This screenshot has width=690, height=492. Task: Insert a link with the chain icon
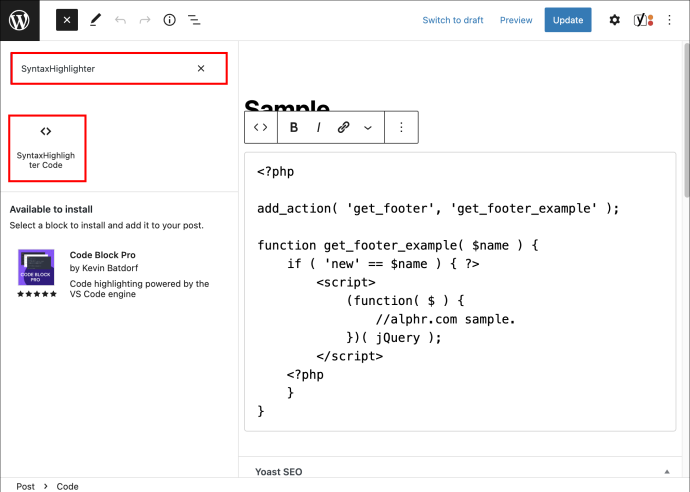(x=343, y=128)
